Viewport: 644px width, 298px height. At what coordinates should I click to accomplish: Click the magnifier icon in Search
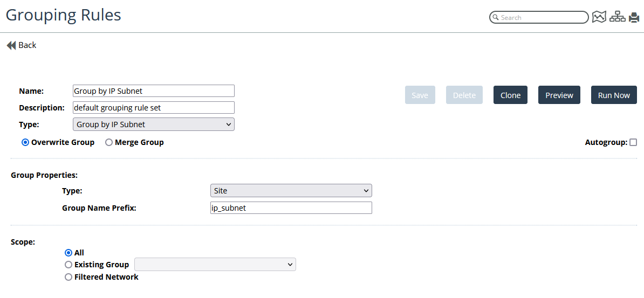tap(495, 18)
